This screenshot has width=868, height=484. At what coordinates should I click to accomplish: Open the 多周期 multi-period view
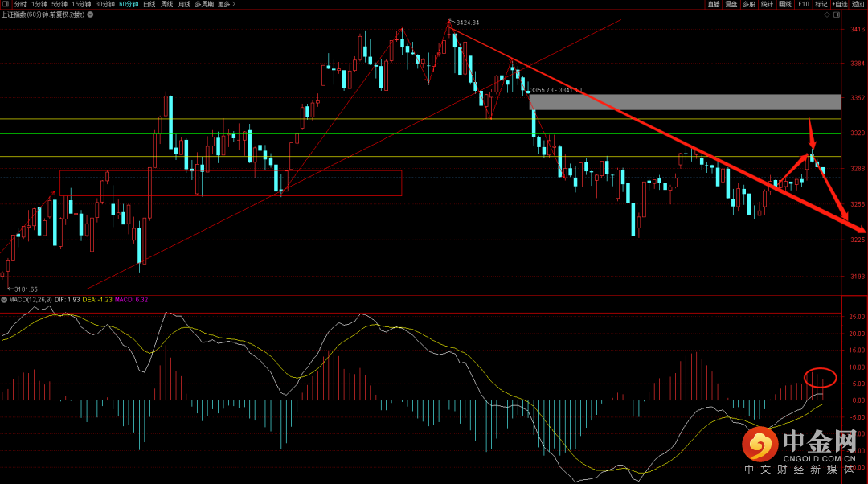coord(204,4)
